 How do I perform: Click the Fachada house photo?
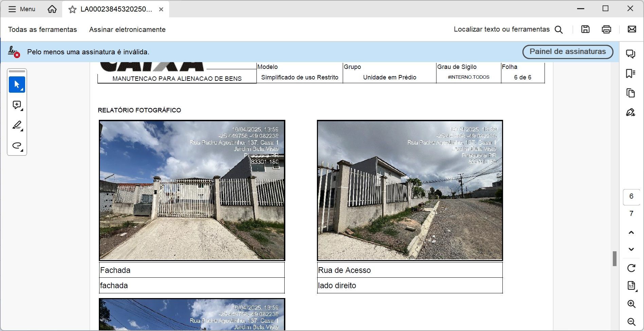point(192,190)
